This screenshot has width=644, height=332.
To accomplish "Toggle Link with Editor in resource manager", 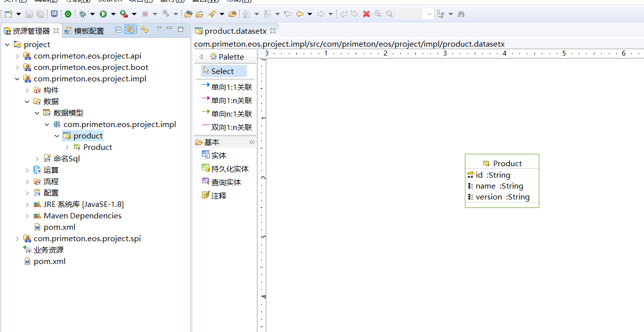I will click(129, 30).
